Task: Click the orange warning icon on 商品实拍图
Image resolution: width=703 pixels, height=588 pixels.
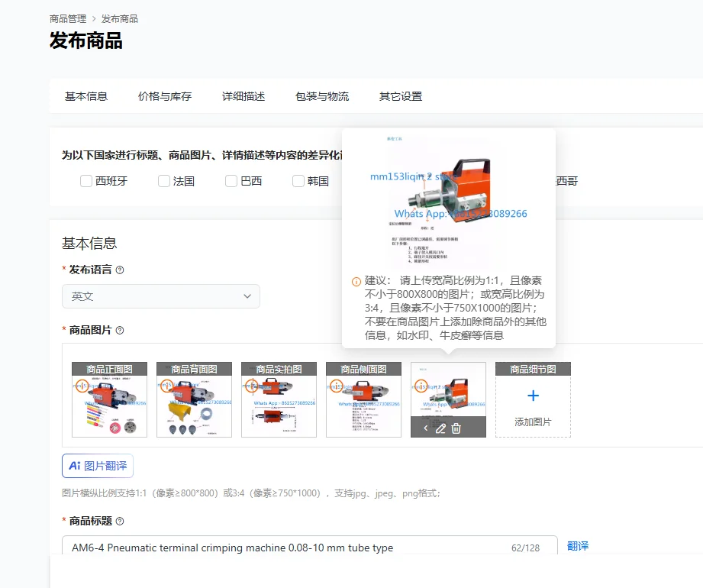Action: [252, 386]
